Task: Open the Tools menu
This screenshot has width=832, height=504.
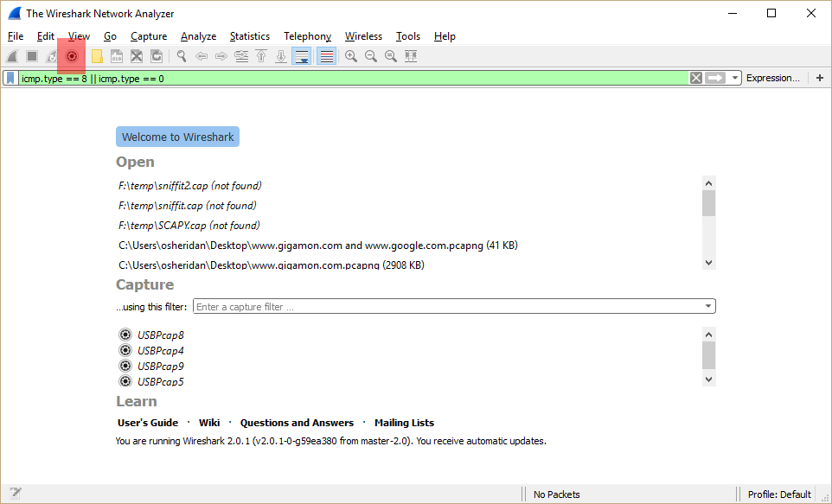Action: [x=408, y=36]
